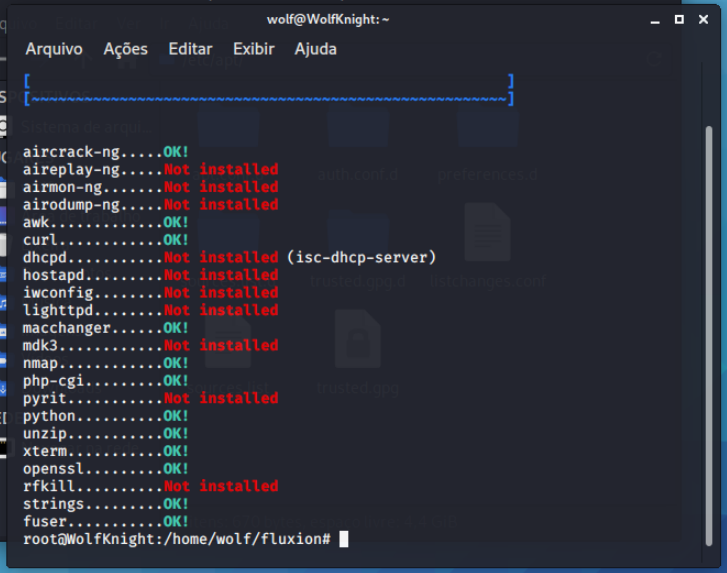Viewport: 727px width, 573px height.
Task: Click the iwconfig Not installed line
Action: click(151, 293)
